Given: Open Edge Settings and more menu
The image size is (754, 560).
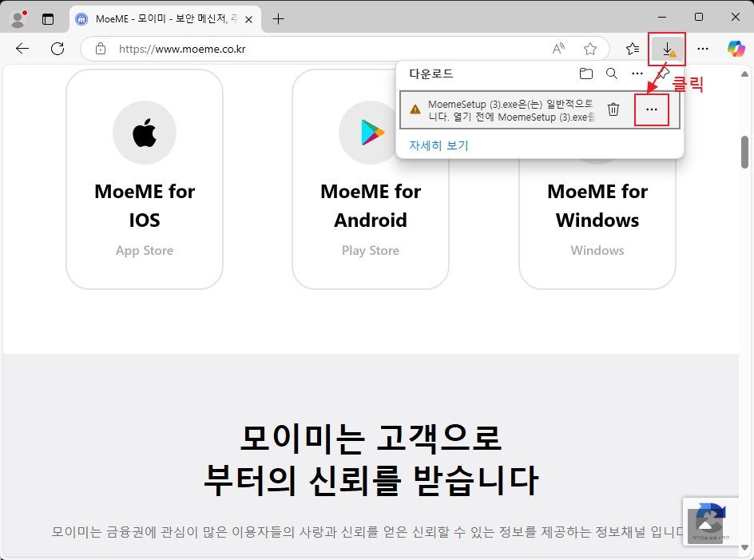Looking at the screenshot, I should pos(703,49).
